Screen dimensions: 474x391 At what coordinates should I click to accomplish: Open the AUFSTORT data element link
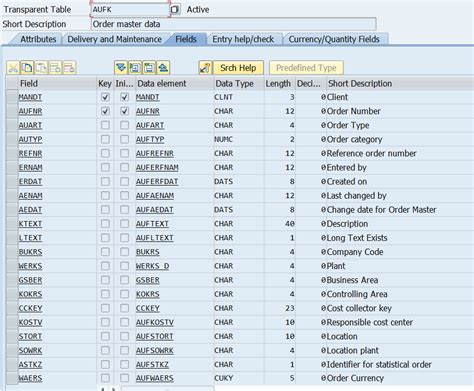(155, 336)
